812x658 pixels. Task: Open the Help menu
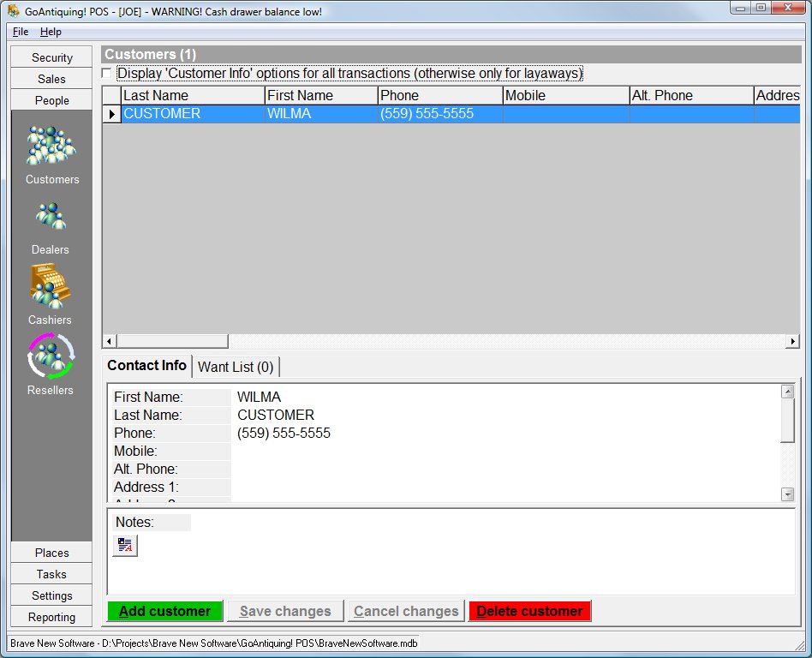point(51,32)
